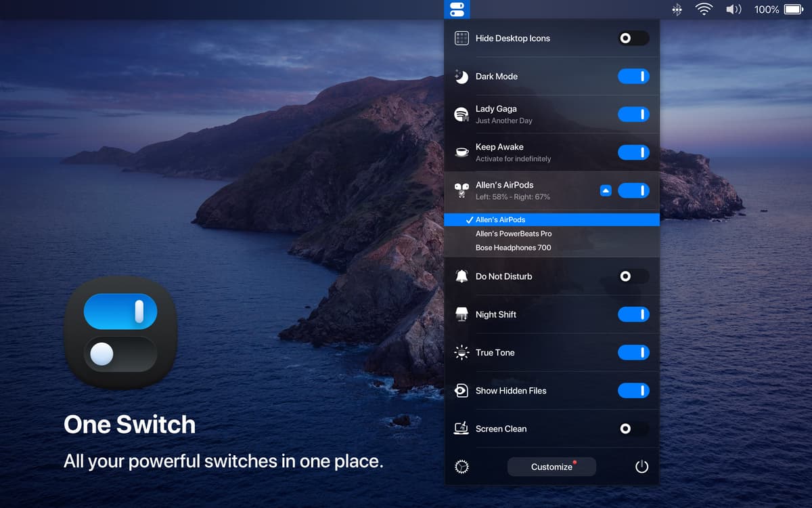Click the AirPods icon in the list
Viewport: 812px width, 508px height.
coord(461,190)
